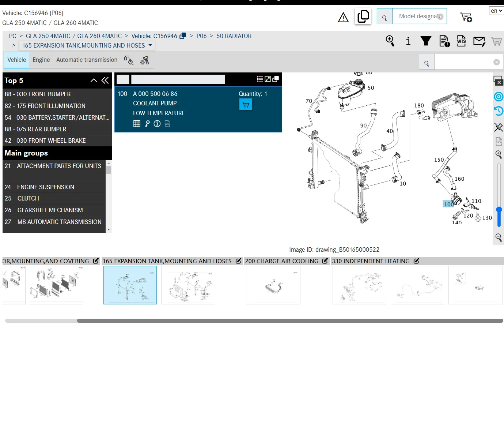Click the list view icon in parts header
This screenshot has height=446, width=504.
[260, 79]
